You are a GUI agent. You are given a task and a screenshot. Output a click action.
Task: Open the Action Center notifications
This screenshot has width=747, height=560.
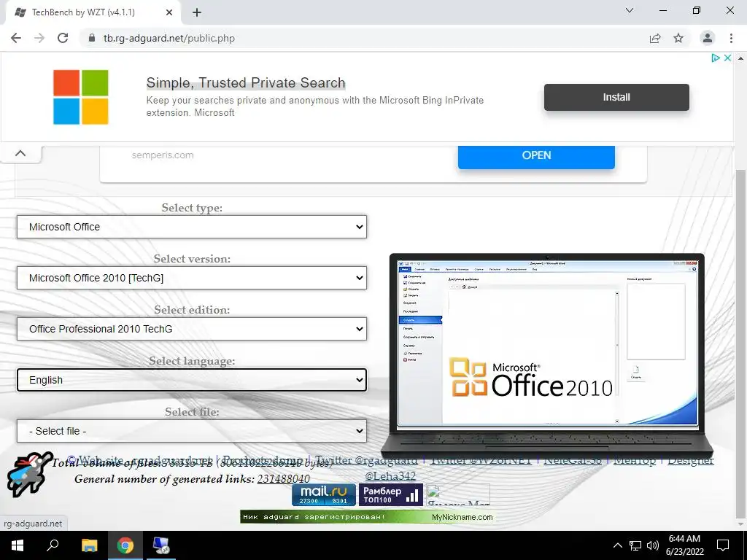pyautogui.click(x=723, y=545)
